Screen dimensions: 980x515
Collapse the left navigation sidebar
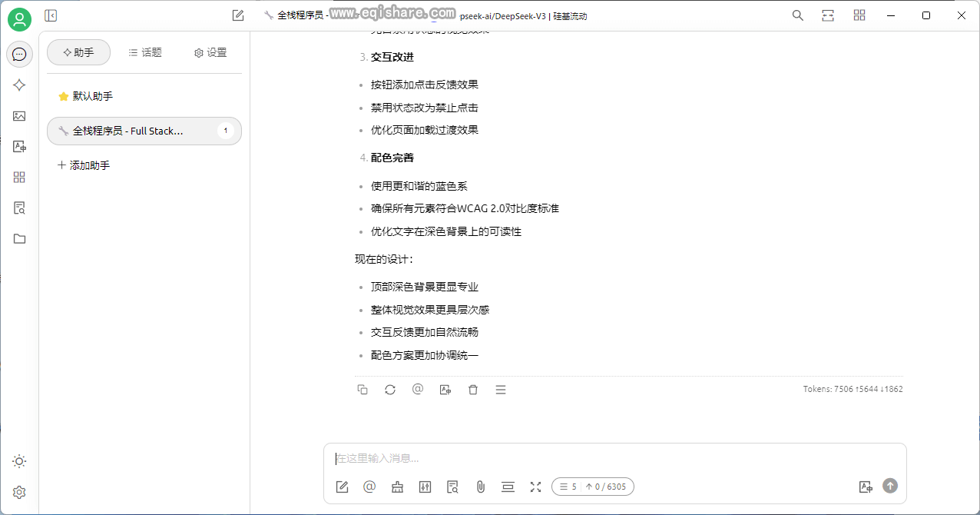tap(51, 15)
